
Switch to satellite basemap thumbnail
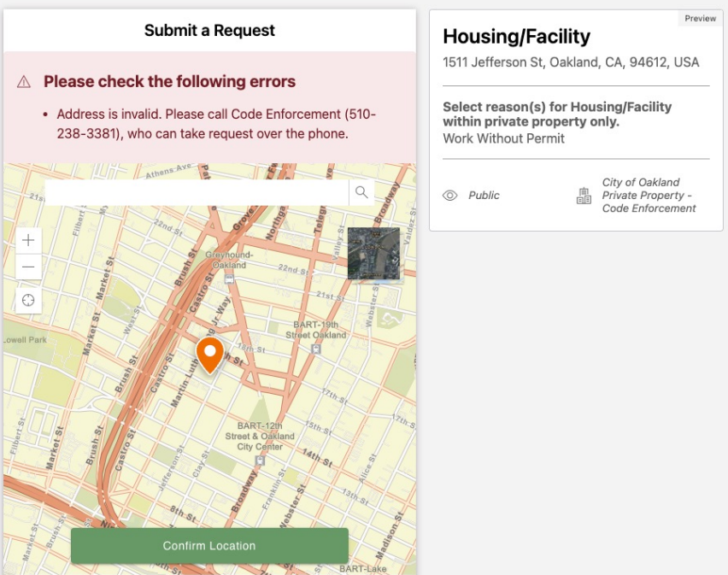click(x=373, y=254)
